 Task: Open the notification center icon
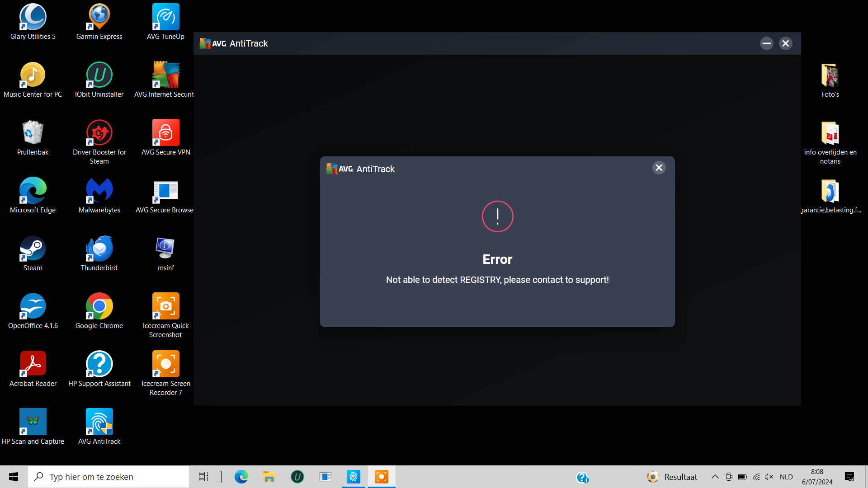tap(849, 477)
